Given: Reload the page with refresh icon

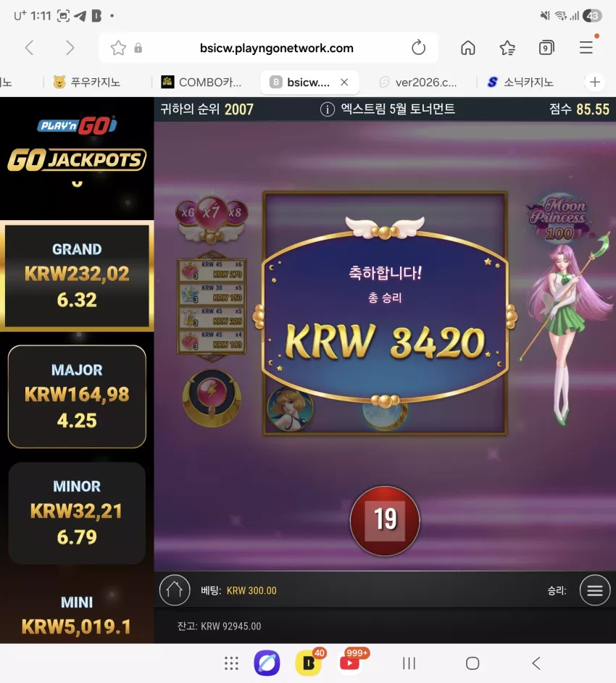Looking at the screenshot, I should 418,48.
